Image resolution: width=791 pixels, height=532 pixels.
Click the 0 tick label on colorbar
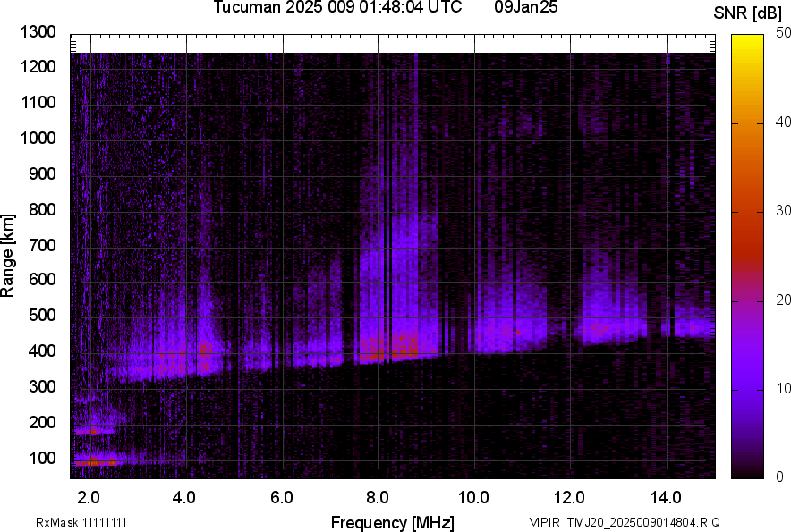point(780,477)
